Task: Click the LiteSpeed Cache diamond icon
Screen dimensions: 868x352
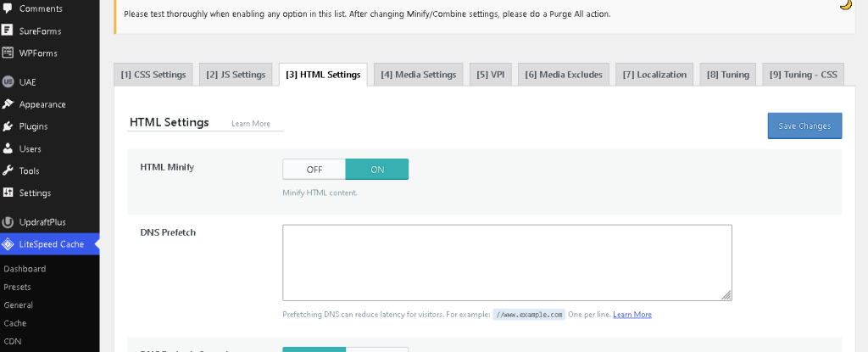Action: pyautogui.click(x=8, y=244)
